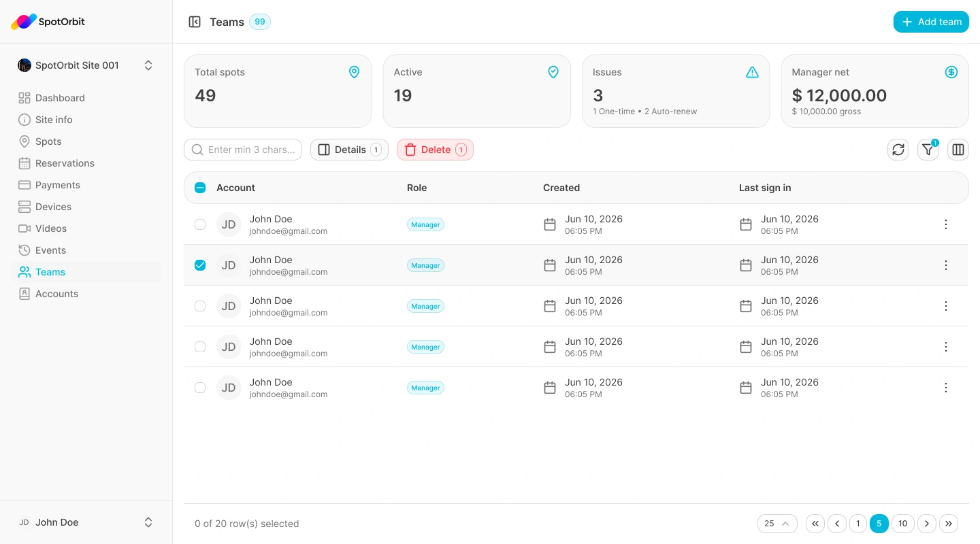Image resolution: width=980 pixels, height=544 pixels.
Task: Open Accounts in the sidebar
Action: tap(86, 294)
